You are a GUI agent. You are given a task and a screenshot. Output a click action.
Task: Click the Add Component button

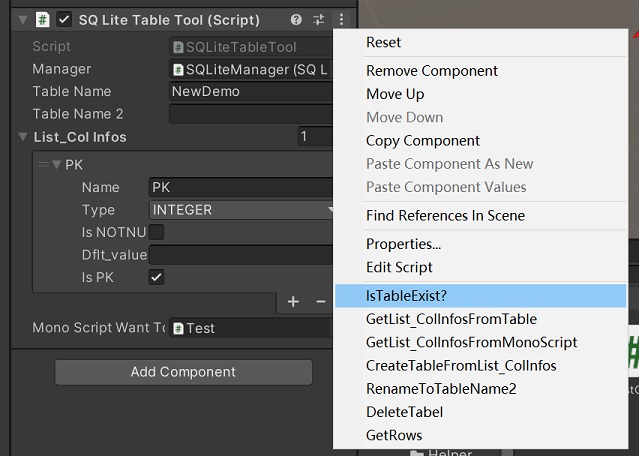coord(183,372)
